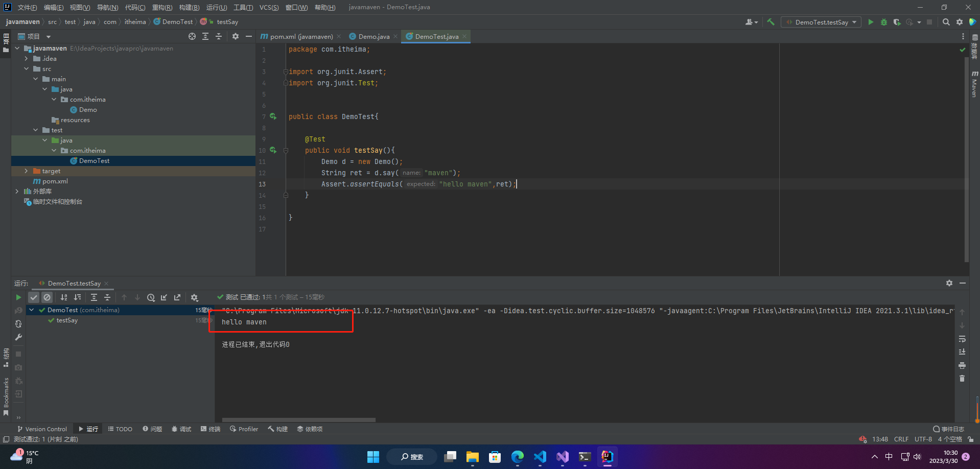Open the Profiler tool window
The height and width of the screenshot is (469, 980).
[244, 429]
